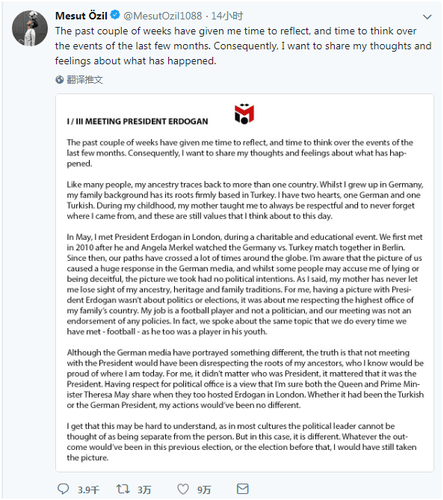Click the 3.9千 reply count
Image resolution: width=443 pixels, height=500 pixels.
[x=88, y=489]
